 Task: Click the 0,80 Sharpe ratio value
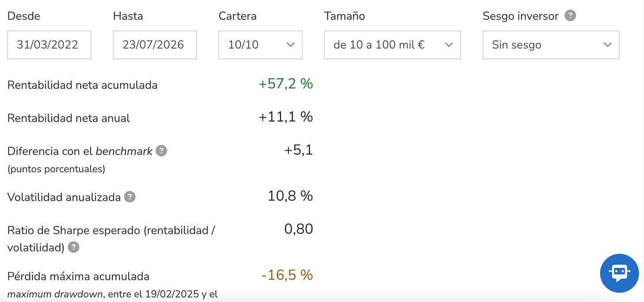299,229
